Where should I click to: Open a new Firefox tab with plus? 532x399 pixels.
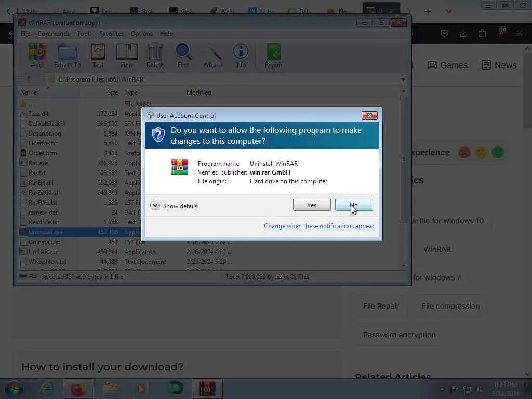pos(428,12)
